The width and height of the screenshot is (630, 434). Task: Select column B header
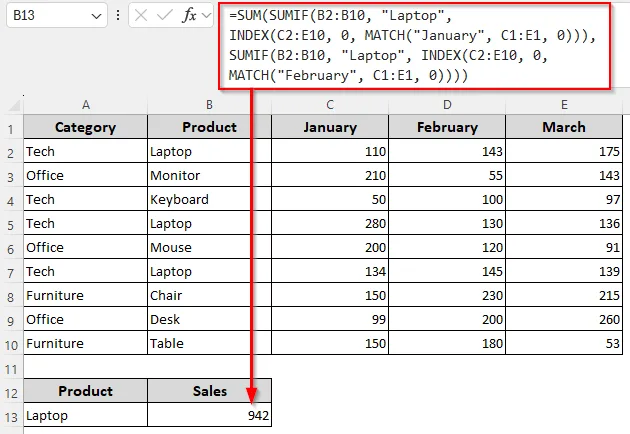pyautogui.click(x=209, y=105)
